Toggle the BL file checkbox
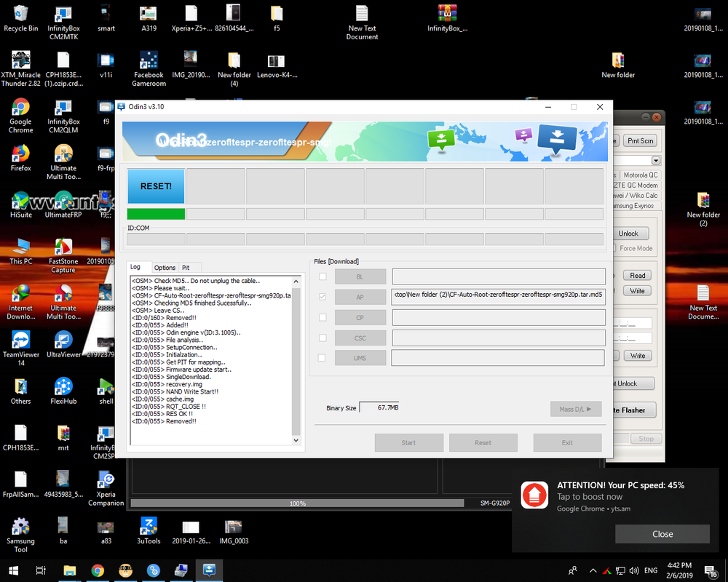 coord(323,276)
